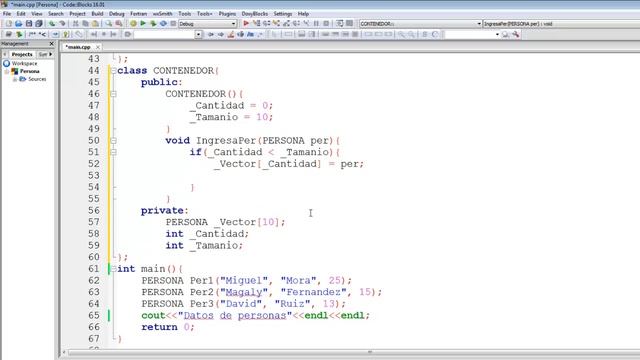The image size is (640, 360).
Task: Open the Debug menu
Action: pos(117,13)
